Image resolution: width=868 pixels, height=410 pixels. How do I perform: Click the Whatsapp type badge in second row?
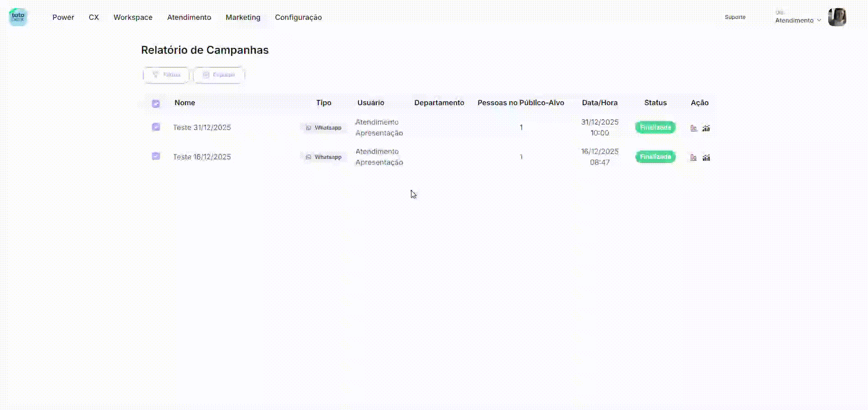(324, 157)
